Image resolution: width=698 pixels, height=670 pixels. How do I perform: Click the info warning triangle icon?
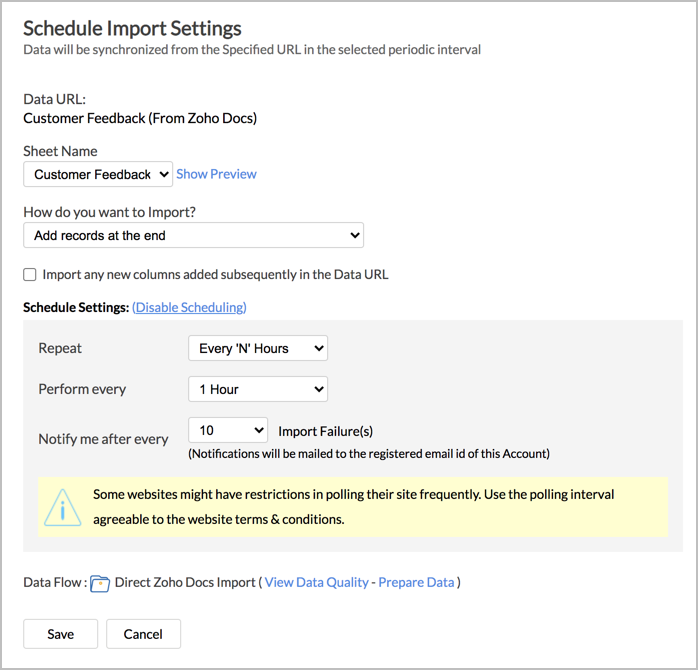63,508
